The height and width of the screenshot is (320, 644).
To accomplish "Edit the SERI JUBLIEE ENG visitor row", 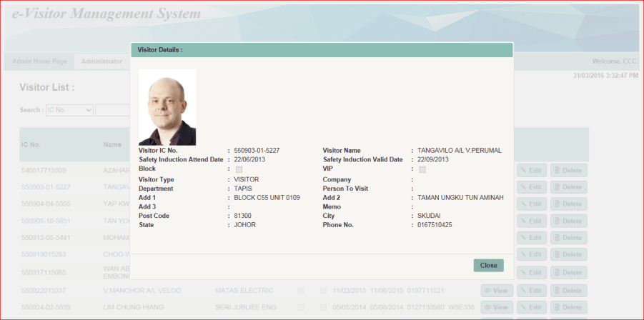I will coord(532,307).
